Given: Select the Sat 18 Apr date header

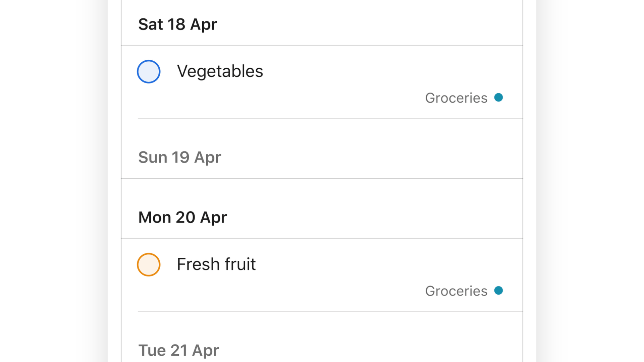Looking at the screenshot, I should 177,24.
